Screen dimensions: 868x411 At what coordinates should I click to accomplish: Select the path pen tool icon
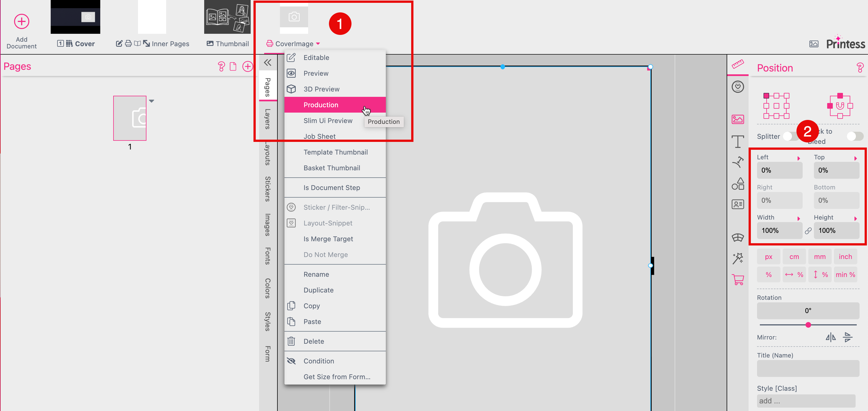pos(738,162)
